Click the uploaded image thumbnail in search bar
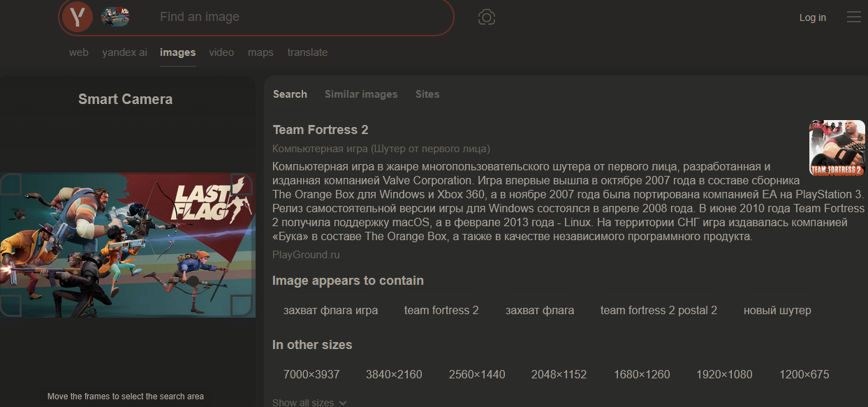This screenshot has height=407, width=868. pos(115,17)
